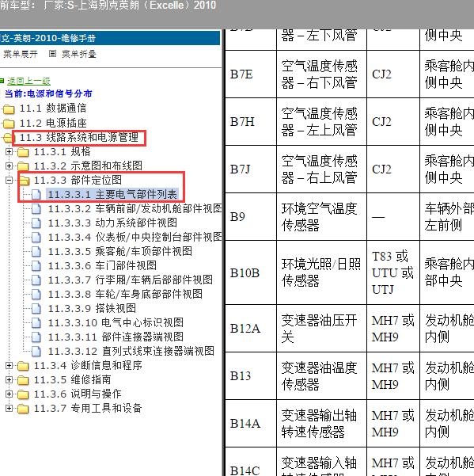Click folder icon of 11.3.1 规格
The width and height of the screenshot is (474, 476).
[23, 152]
